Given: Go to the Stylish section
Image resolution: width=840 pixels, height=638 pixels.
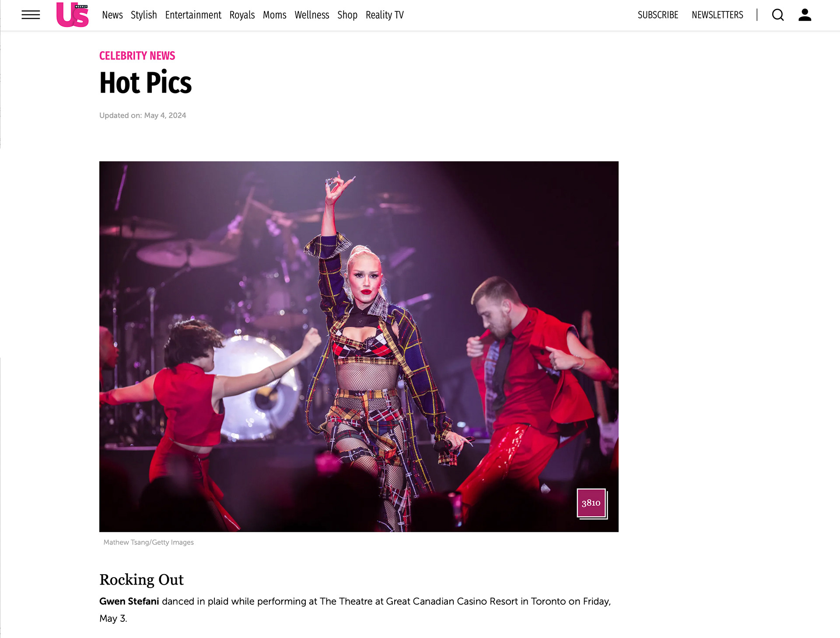Looking at the screenshot, I should point(143,15).
